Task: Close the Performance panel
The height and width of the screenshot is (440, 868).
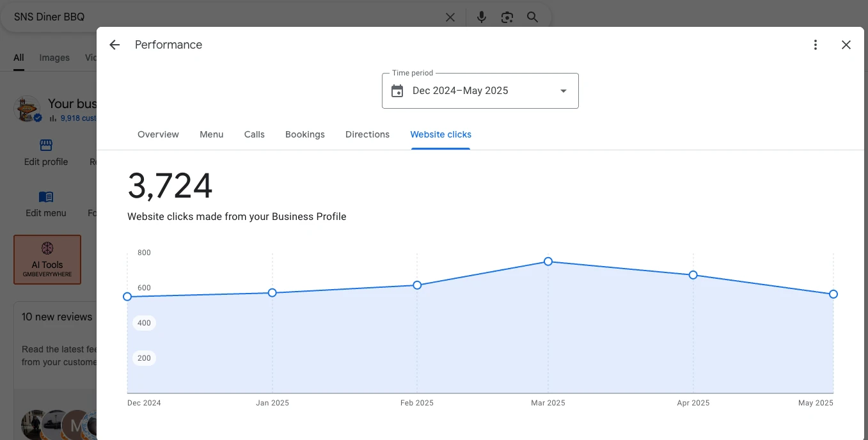Action: click(x=846, y=45)
